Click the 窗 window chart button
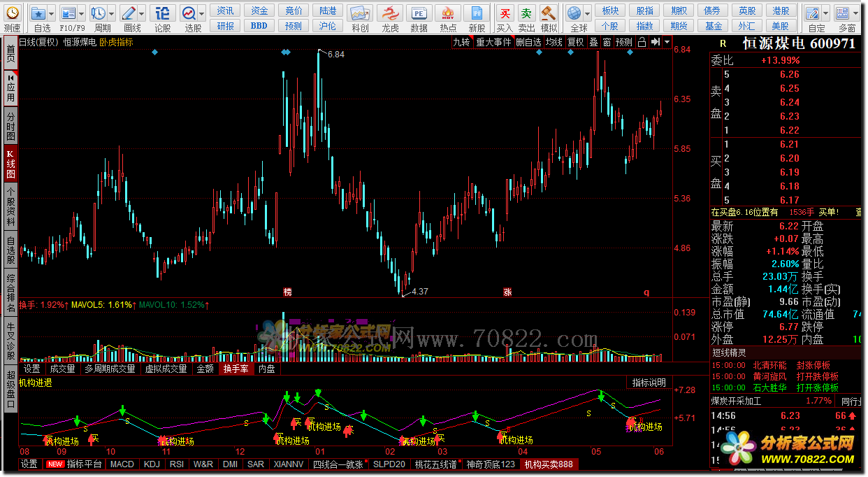Viewport: 868px width, 477px height. point(607,42)
